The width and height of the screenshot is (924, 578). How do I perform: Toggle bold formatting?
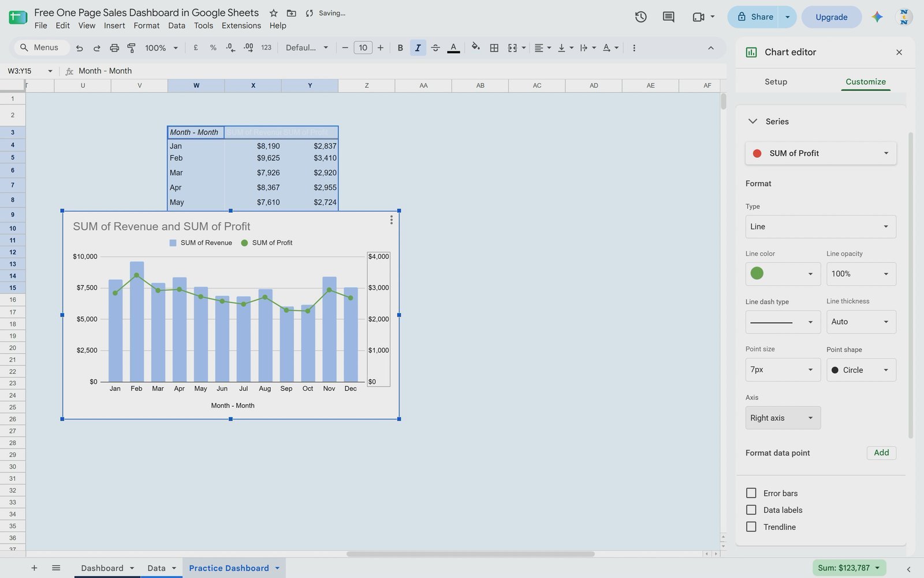click(x=400, y=48)
